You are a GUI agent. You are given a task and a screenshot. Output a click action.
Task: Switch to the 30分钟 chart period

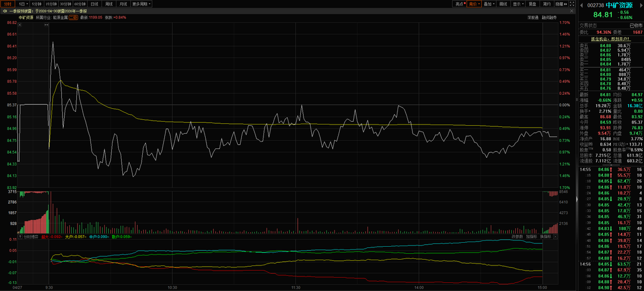[x=66, y=3]
